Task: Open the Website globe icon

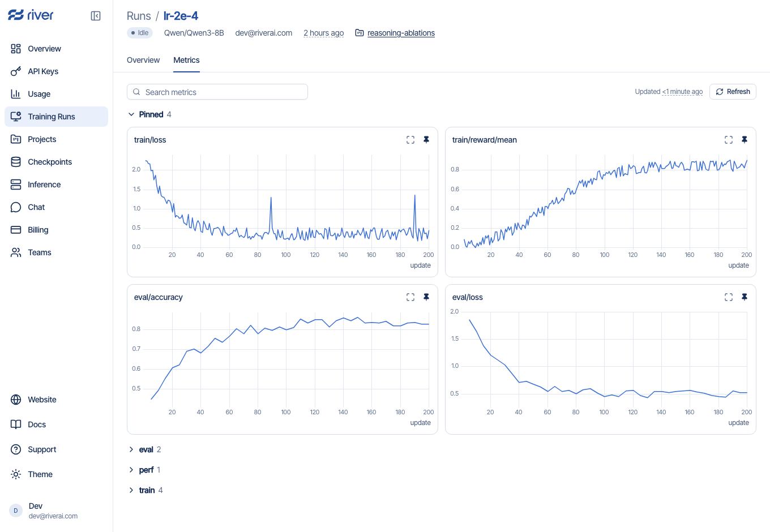Action: [x=16, y=400]
